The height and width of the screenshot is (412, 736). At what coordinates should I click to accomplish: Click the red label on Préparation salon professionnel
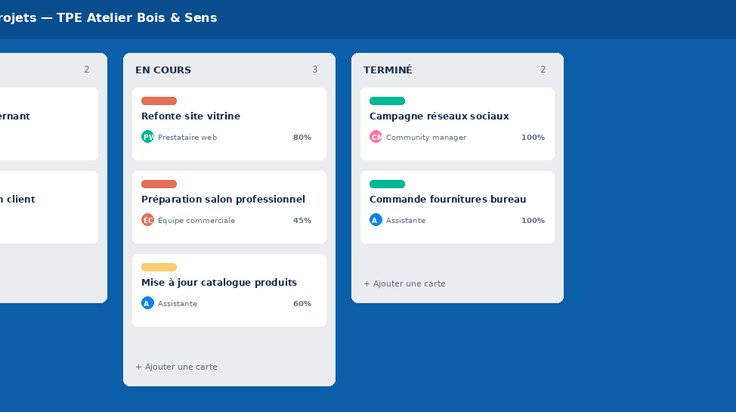159,184
